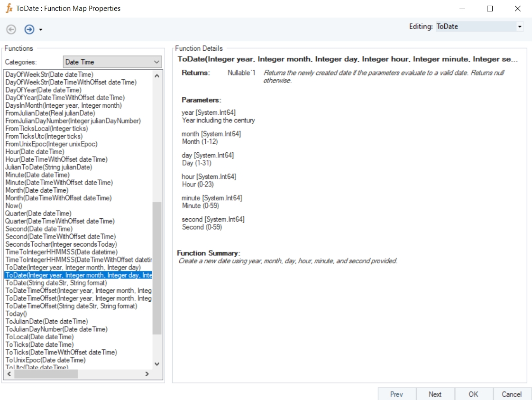The height and width of the screenshot is (400, 532).
Task: Select FromUnixEpoc(Integer unixEpoc) function
Action: pos(51,144)
